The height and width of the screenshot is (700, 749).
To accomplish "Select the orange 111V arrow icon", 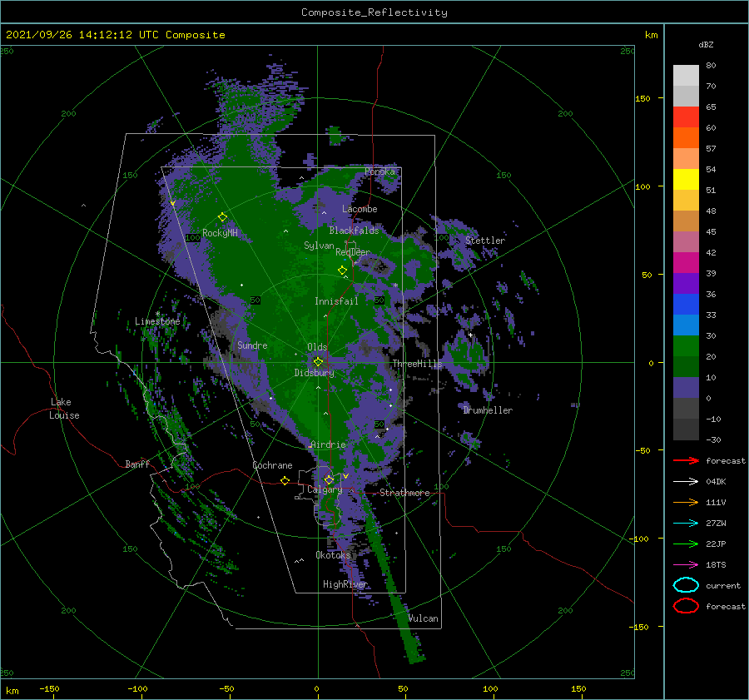I will click(x=686, y=502).
